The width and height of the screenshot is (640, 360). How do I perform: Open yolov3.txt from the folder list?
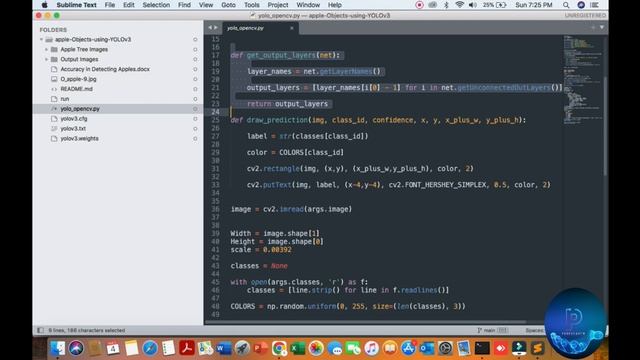tap(73, 129)
